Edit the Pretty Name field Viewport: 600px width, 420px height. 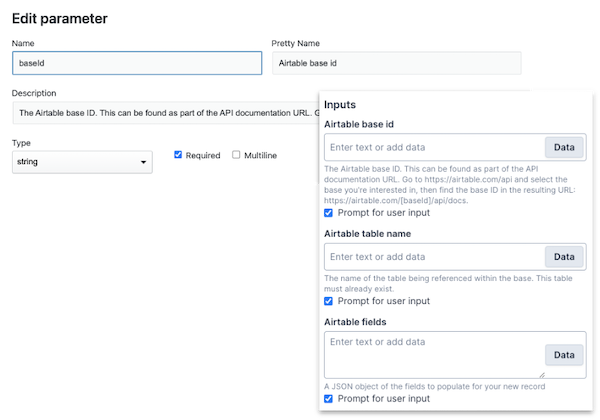click(396, 63)
